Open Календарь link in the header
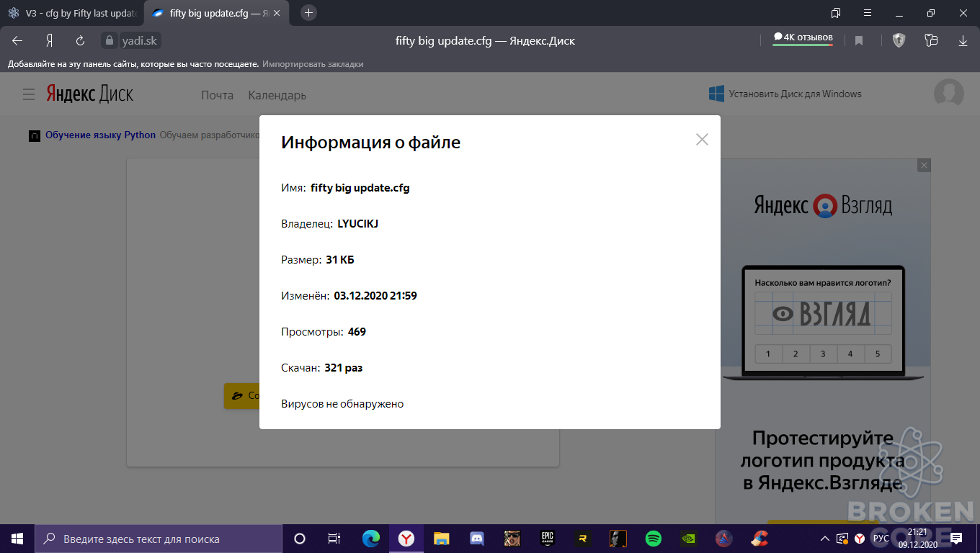 (277, 95)
